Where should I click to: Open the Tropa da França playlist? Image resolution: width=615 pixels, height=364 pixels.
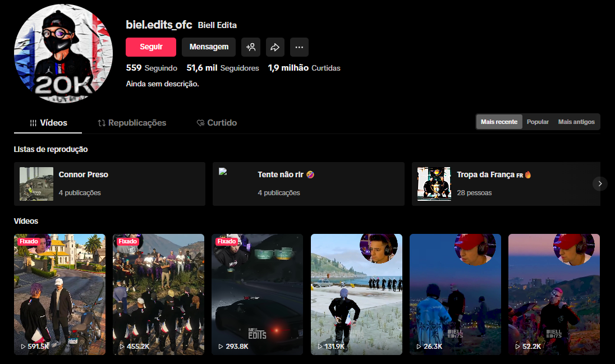(506, 184)
